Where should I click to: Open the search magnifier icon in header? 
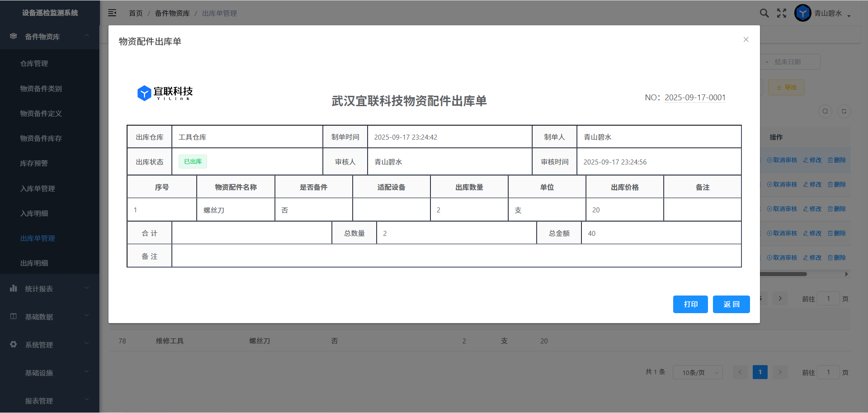pos(764,13)
